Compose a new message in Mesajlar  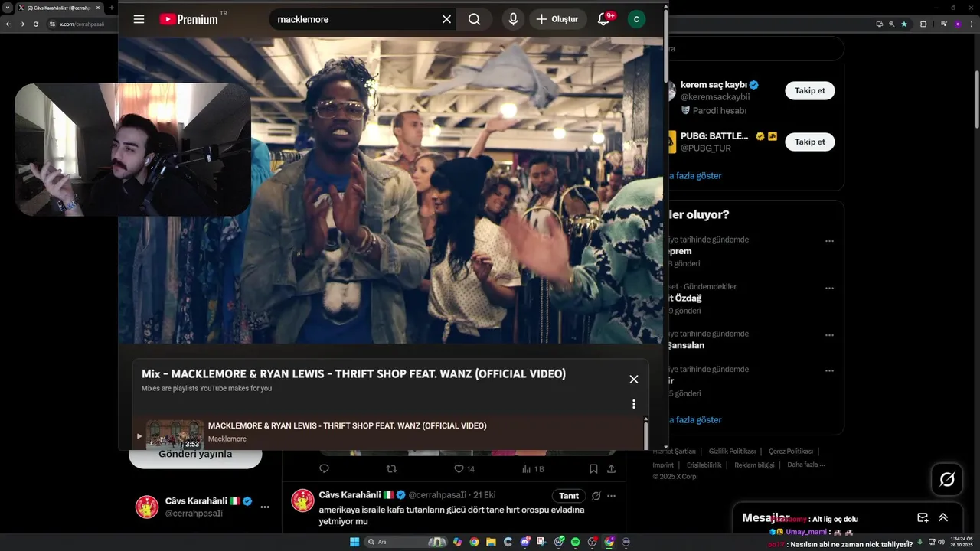pos(923,518)
